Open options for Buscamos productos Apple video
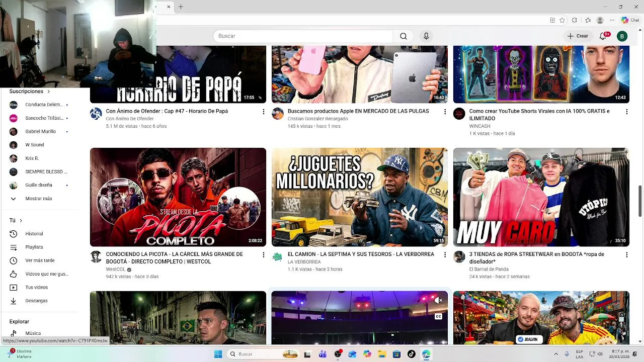644x362 pixels. pyautogui.click(x=445, y=112)
